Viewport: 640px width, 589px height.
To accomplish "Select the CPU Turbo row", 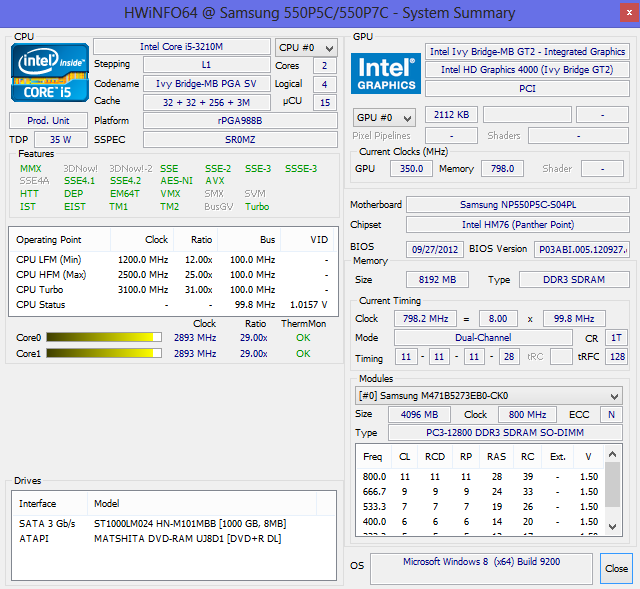I will (x=173, y=290).
